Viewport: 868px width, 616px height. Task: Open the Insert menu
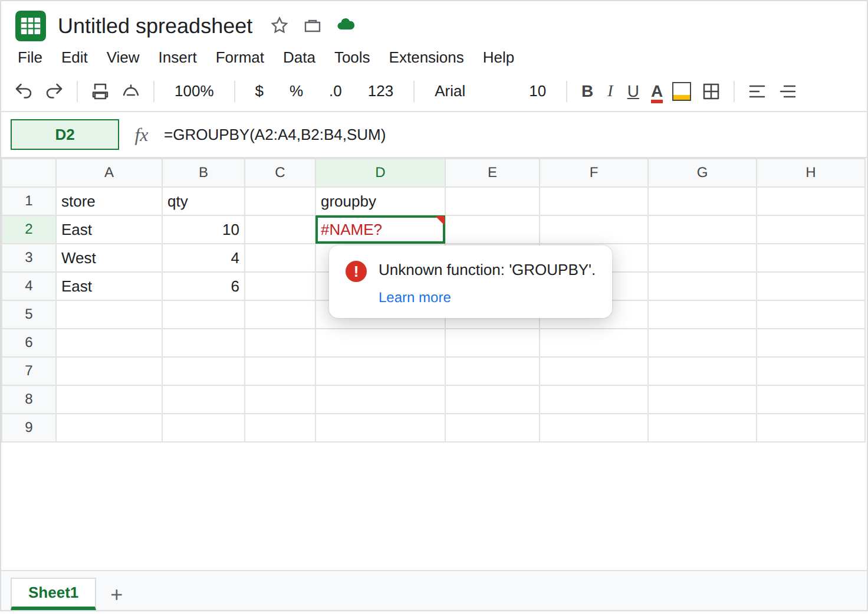pos(177,57)
